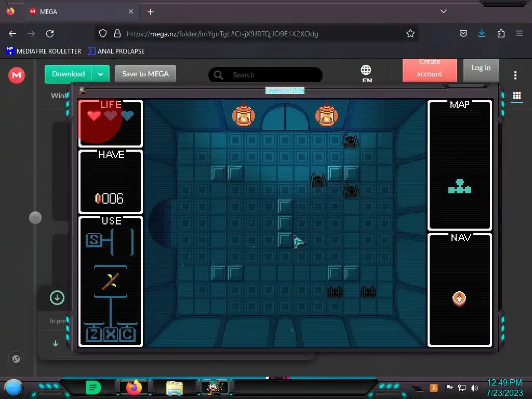This screenshot has height=399, width=532.
Task: Click the Create account button
Action: (430, 70)
